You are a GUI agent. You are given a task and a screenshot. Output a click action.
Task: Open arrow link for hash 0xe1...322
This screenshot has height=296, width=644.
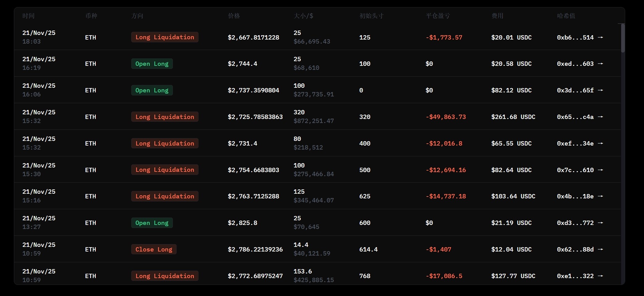point(600,276)
